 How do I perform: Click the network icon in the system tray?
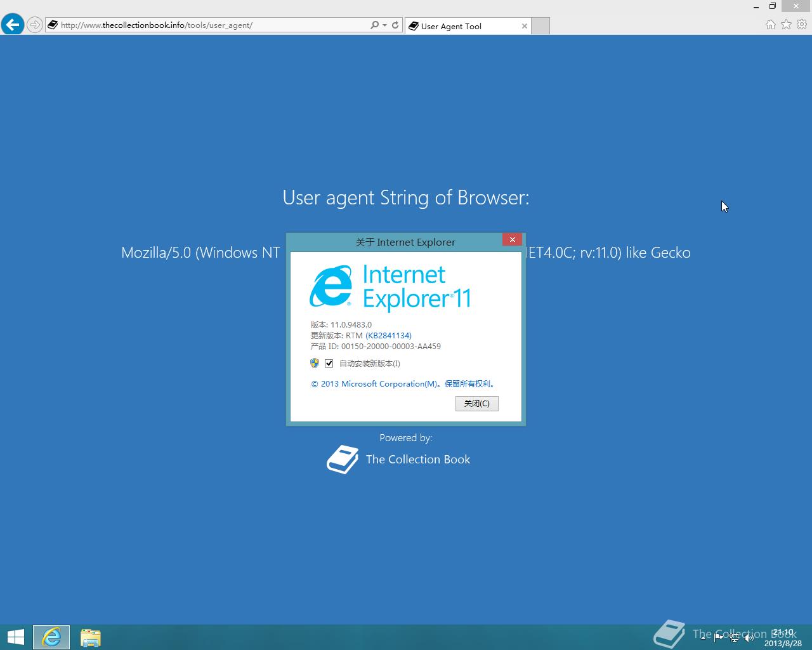pyautogui.click(x=734, y=638)
